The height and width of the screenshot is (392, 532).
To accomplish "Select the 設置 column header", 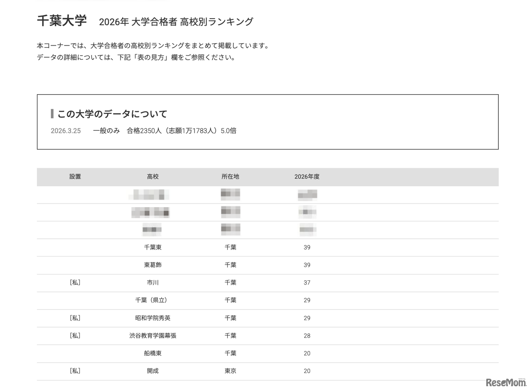I will (75, 176).
